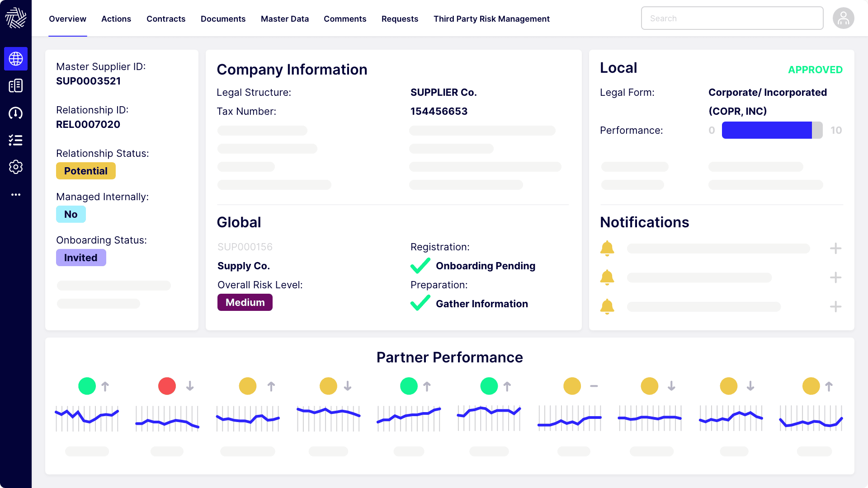Screen dimensions: 868x488
Task: Open the book/catalog sidebar icon
Action: tap(16, 86)
